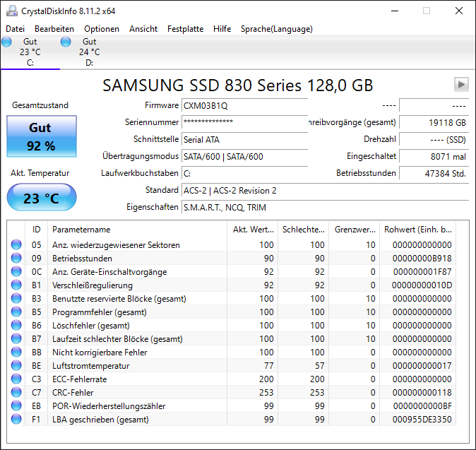476x450 pixels.
Task: Open the Hilfe menu
Action: 222,29
